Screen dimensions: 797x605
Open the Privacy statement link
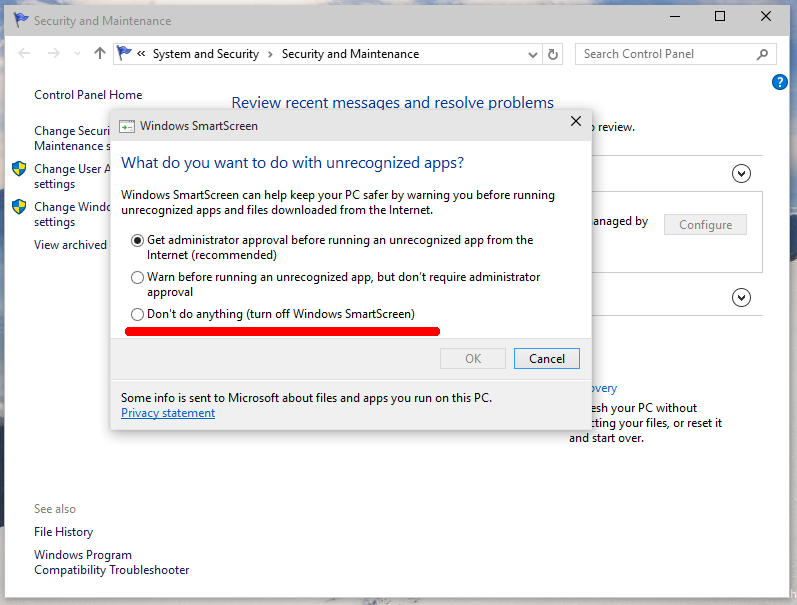tap(168, 413)
